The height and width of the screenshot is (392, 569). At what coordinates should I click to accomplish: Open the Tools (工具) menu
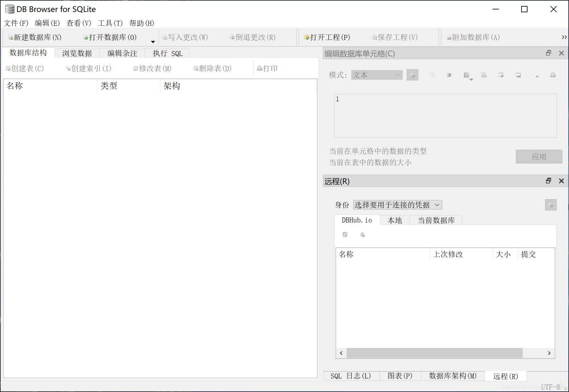[110, 23]
